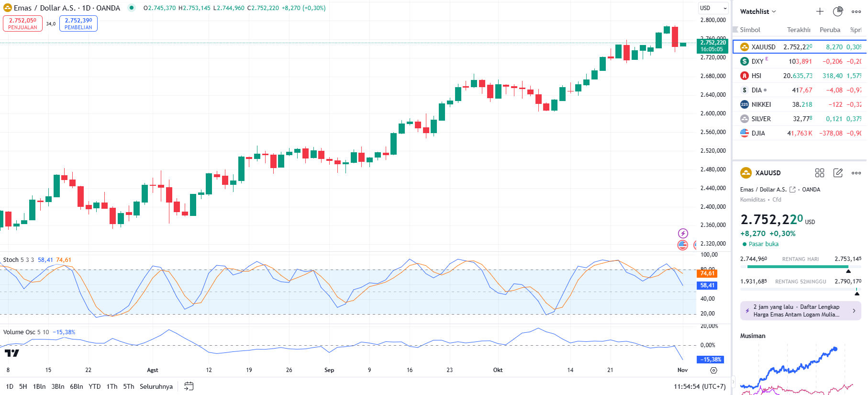Open the Watchlist name dropdown

coord(758,11)
